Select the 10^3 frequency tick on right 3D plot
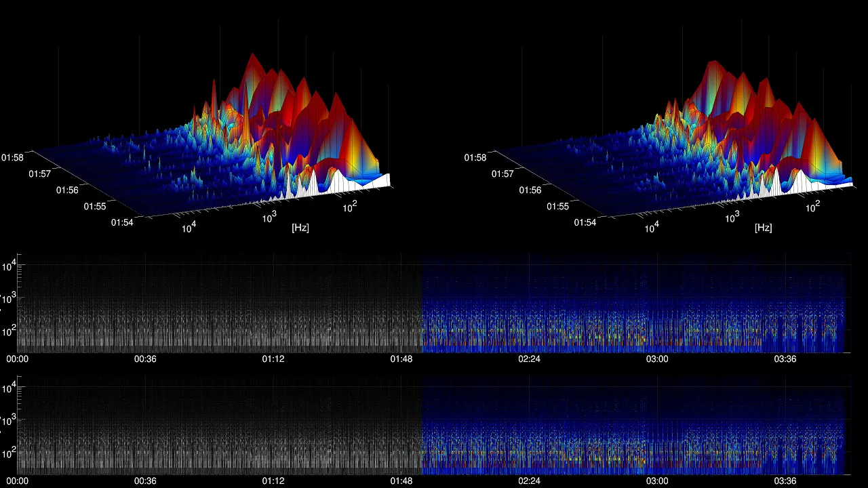 [732, 217]
